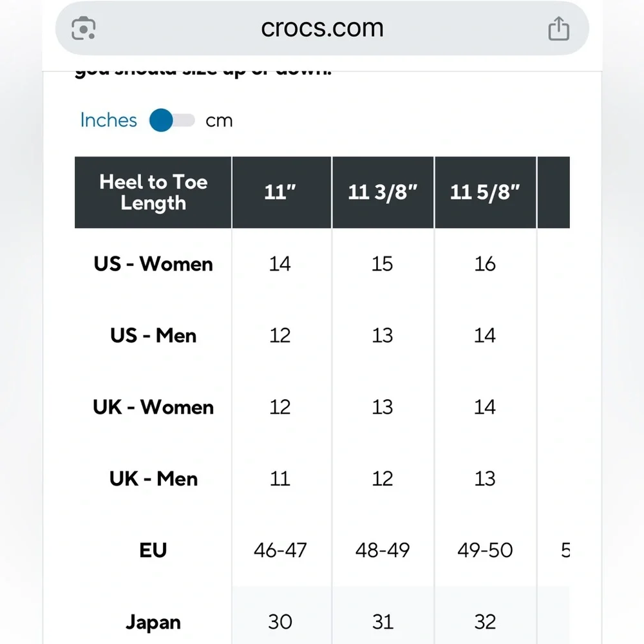Select EU size 46-47 cell
644x644 pixels.
click(x=280, y=550)
